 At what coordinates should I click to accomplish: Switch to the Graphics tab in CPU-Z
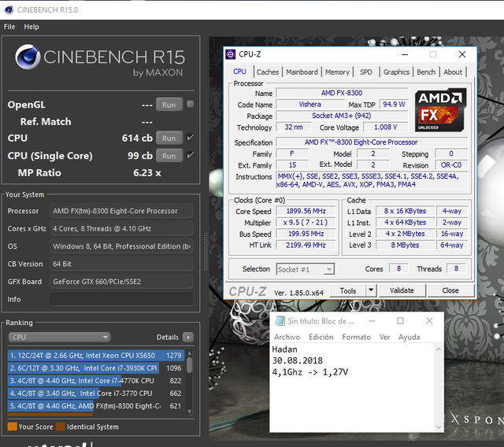tap(396, 72)
